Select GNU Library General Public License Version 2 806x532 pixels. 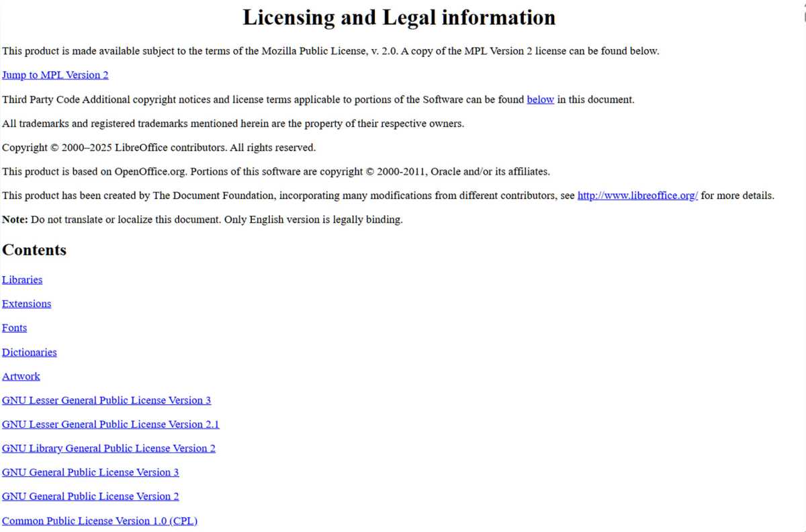[108, 448]
